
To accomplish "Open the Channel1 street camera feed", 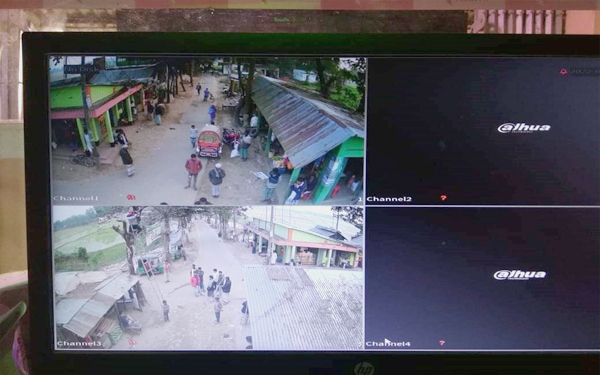I will [207, 130].
